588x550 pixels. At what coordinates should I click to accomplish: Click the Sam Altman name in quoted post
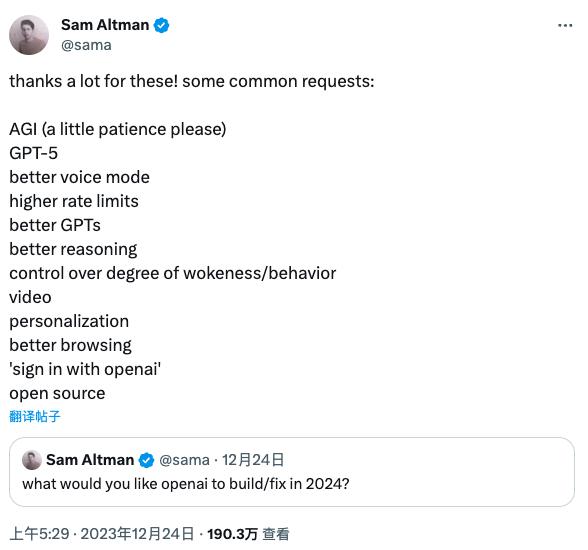[x=90, y=460]
